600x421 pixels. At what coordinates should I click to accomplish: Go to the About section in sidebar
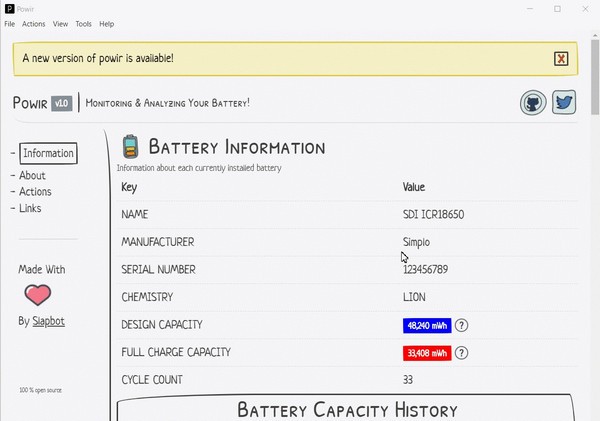coord(32,176)
